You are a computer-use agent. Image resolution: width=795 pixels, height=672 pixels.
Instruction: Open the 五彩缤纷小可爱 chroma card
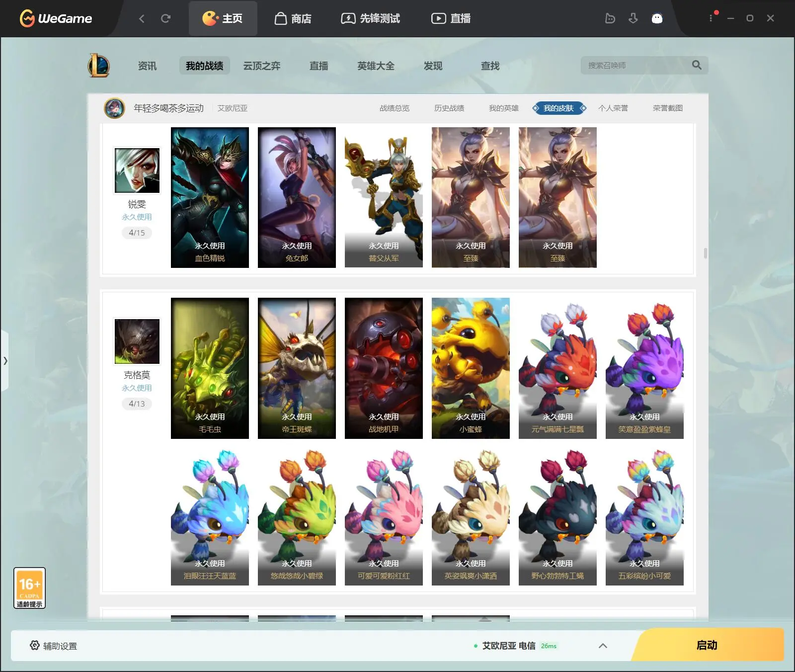644,515
